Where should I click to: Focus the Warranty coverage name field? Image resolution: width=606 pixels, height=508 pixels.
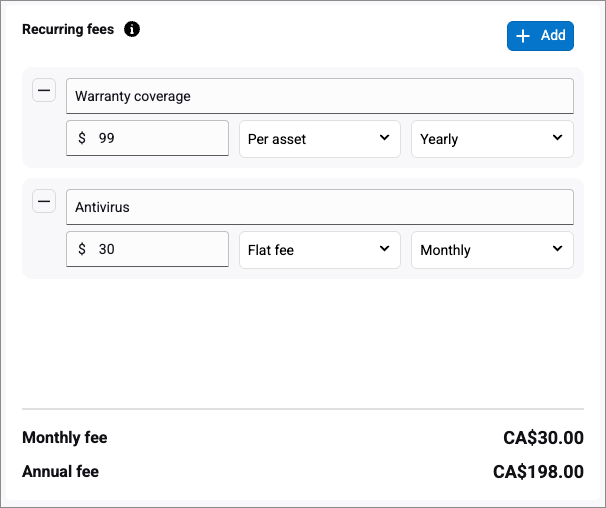coord(319,97)
